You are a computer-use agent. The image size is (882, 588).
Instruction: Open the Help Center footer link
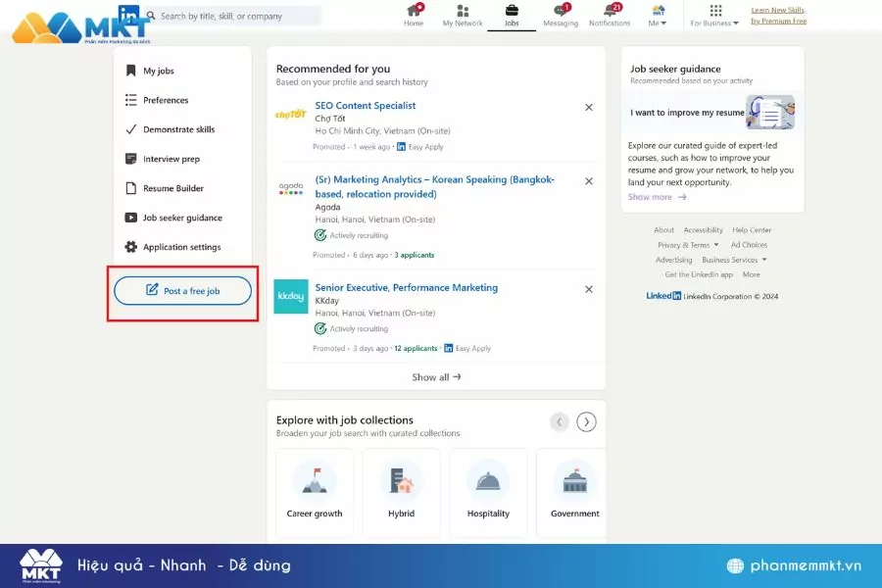(752, 230)
